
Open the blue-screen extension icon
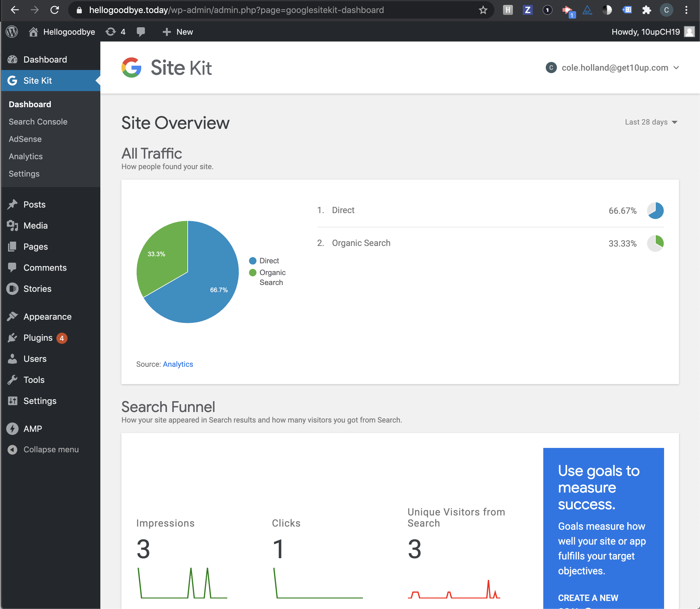627,10
